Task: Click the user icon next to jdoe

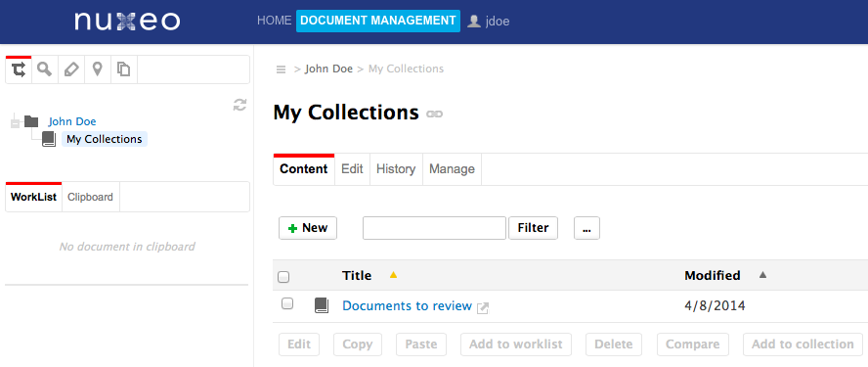Action: (x=474, y=22)
